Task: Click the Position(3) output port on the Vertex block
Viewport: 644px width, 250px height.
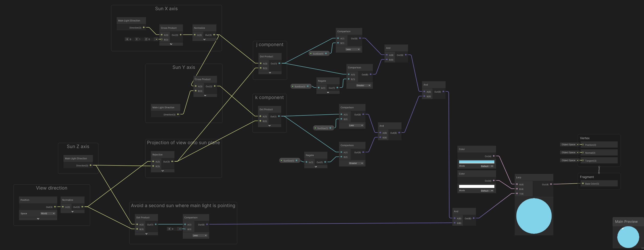Action: (x=584, y=145)
